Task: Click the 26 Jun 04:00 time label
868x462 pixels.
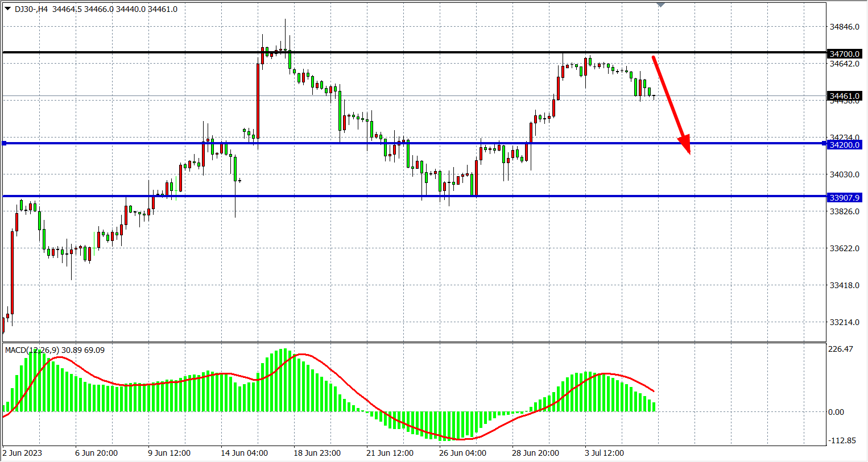Action: click(x=462, y=453)
